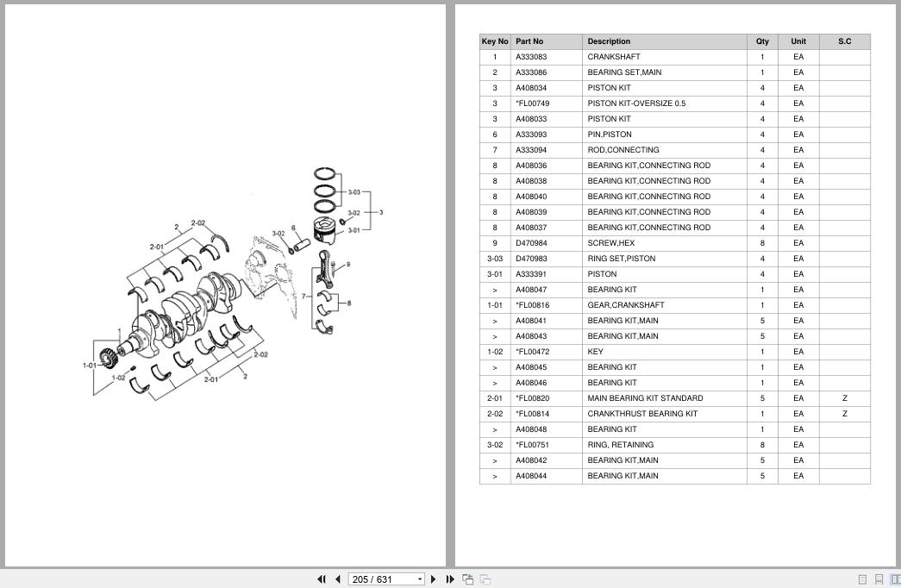Select part number A408033

click(531, 119)
